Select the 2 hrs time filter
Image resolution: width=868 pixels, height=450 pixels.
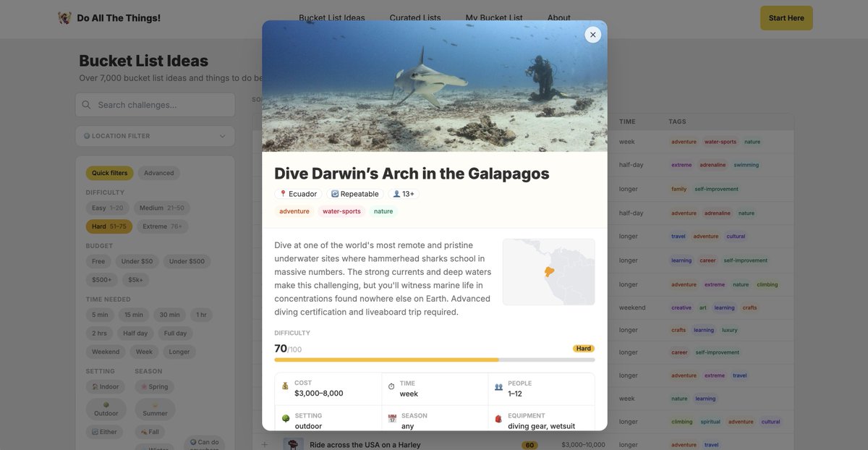pyautogui.click(x=100, y=334)
